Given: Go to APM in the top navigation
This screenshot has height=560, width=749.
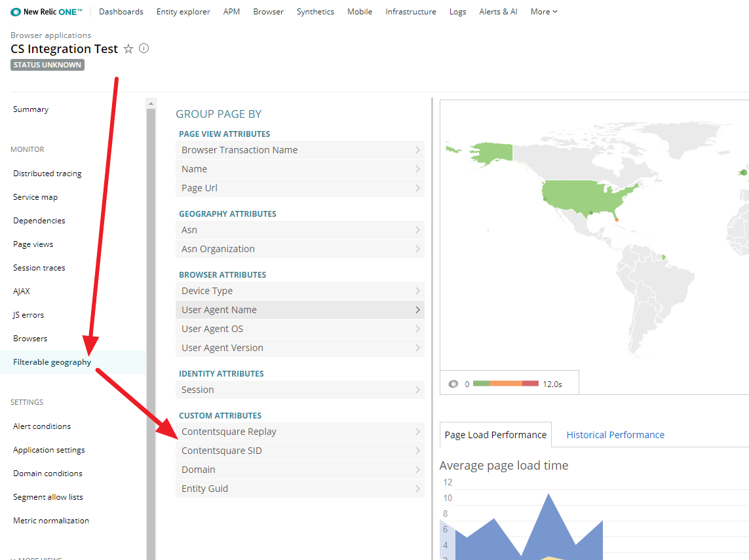Looking at the screenshot, I should coord(232,12).
